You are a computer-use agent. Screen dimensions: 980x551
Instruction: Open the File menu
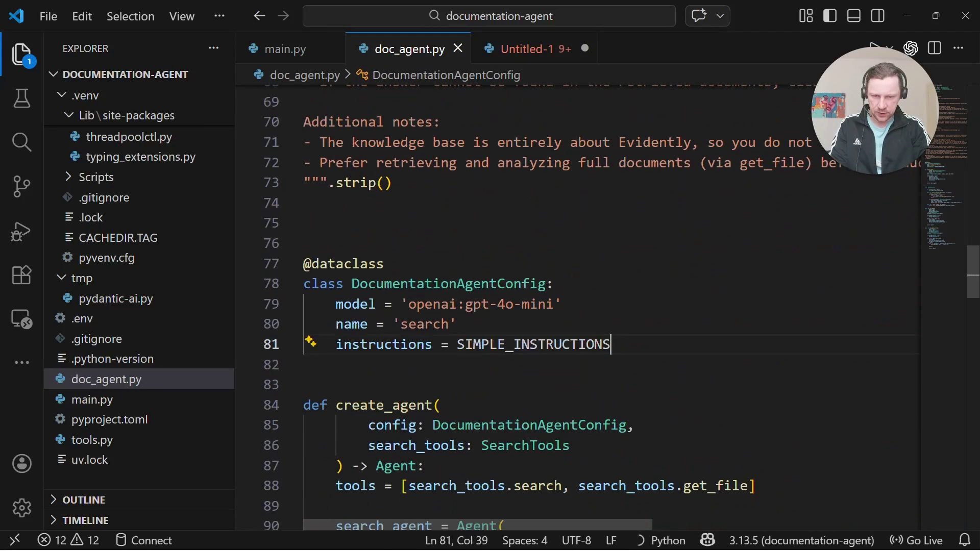tap(48, 16)
